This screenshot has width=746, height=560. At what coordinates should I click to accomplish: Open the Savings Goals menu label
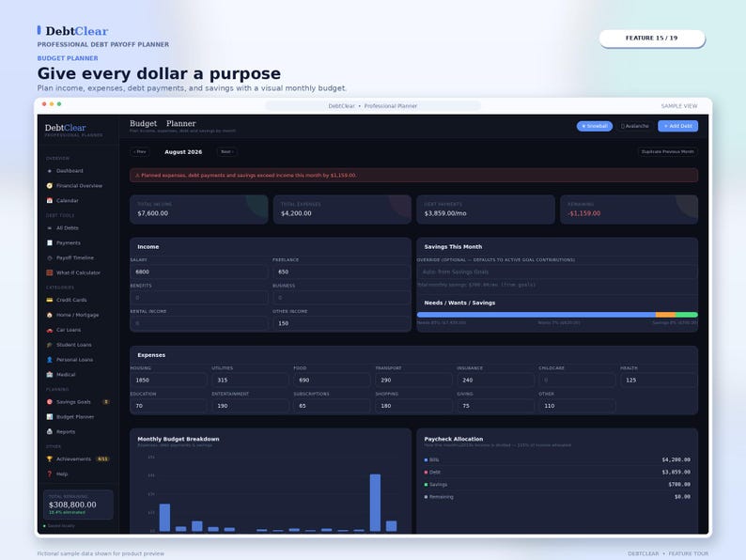pos(73,401)
